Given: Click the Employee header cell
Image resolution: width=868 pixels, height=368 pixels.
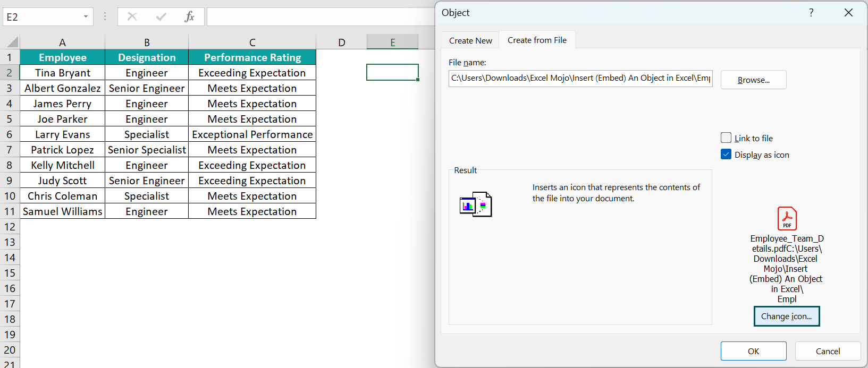Looking at the screenshot, I should [62, 57].
